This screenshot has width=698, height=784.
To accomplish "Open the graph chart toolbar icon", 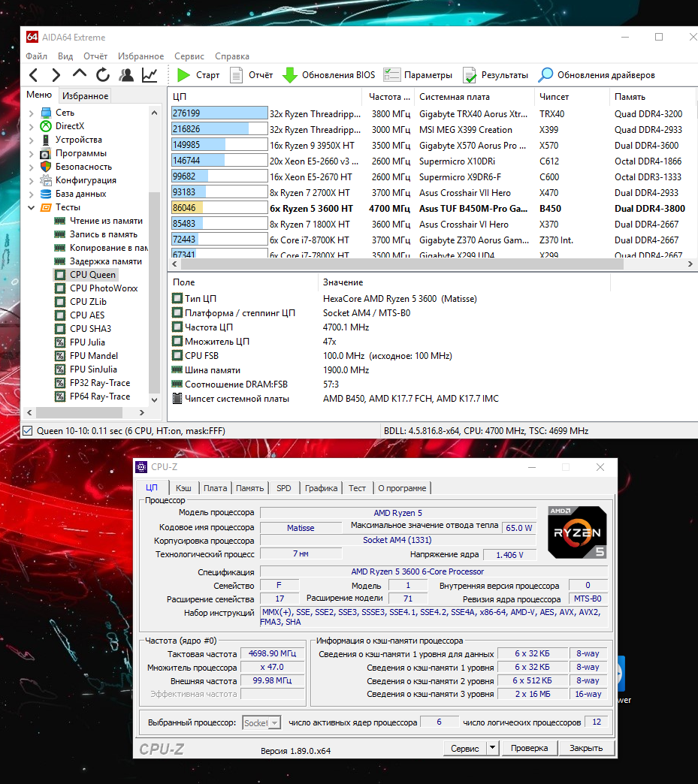I will coord(150,75).
